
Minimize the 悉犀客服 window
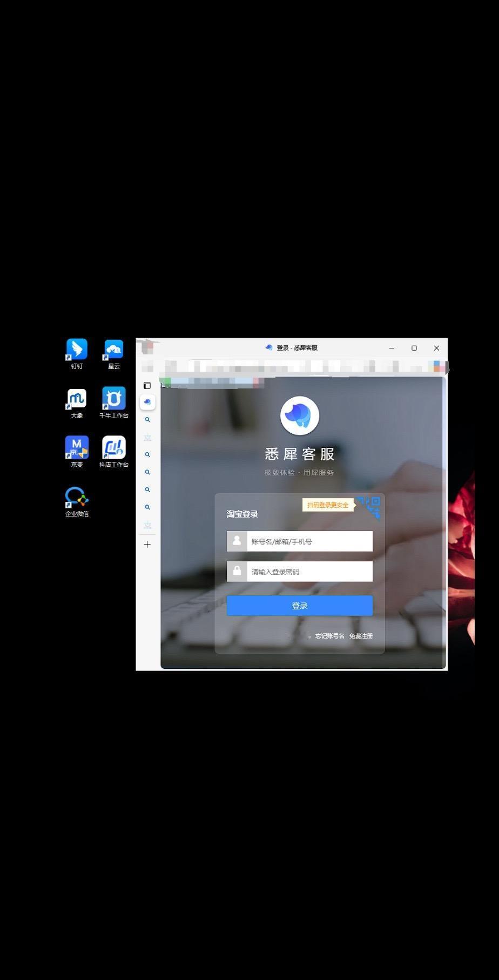392,348
